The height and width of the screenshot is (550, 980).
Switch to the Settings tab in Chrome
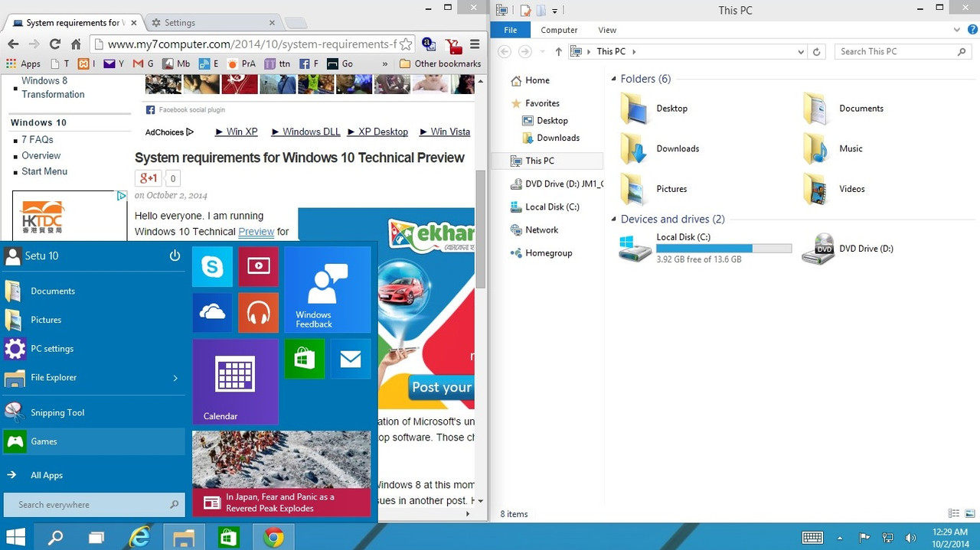213,22
